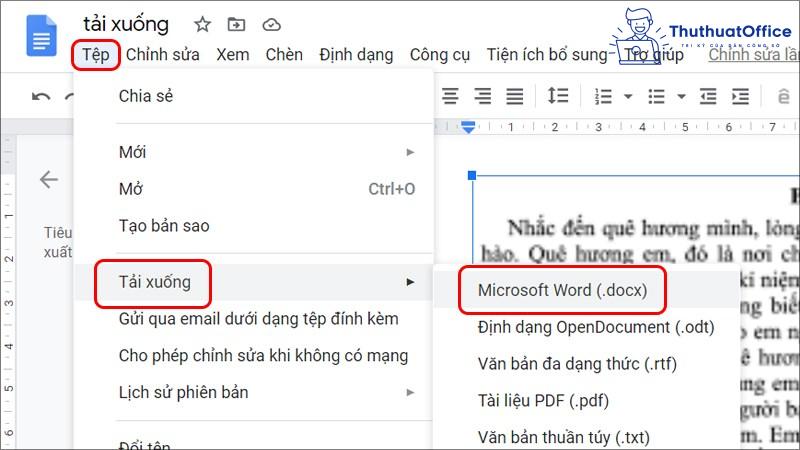Choose Cho phép chỉnh sửa khi không có mạng
Image resolution: width=800 pixels, height=450 pixels.
point(254,355)
